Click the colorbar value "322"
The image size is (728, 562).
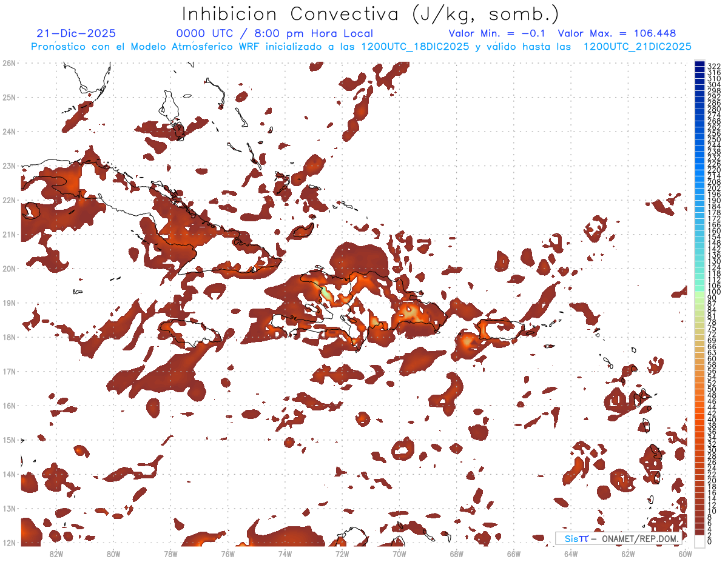pos(713,65)
